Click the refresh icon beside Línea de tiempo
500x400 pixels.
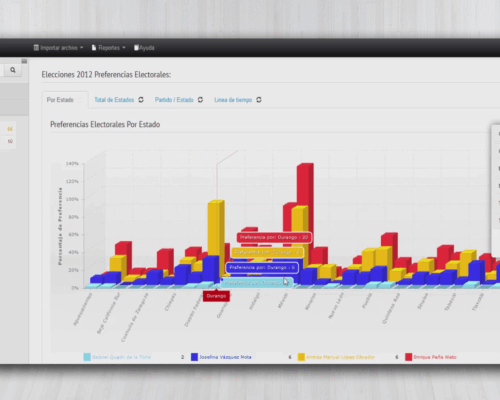(259, 100)
